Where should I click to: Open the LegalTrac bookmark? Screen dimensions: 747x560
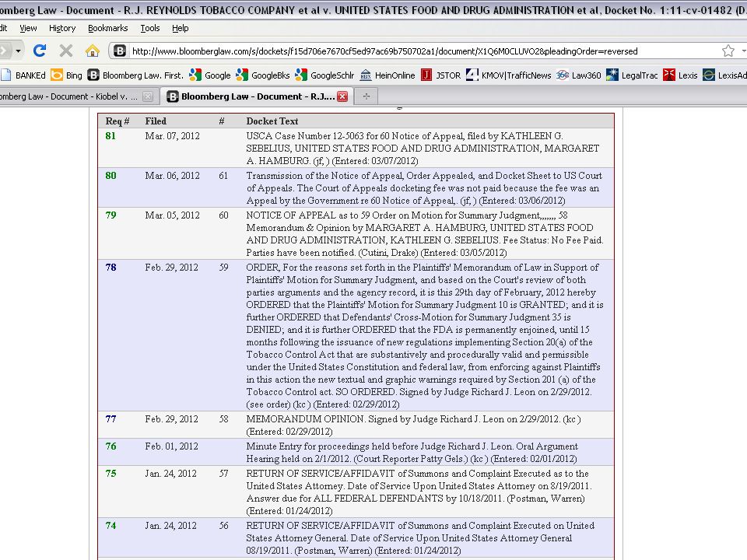click(632, 75)
